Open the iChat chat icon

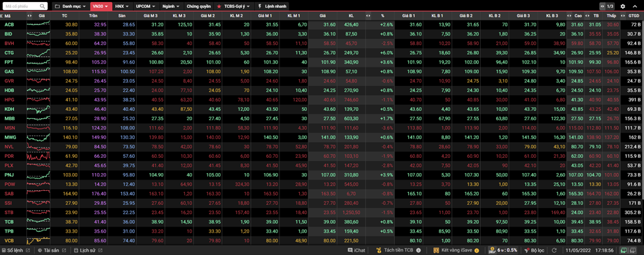(349, 250)
